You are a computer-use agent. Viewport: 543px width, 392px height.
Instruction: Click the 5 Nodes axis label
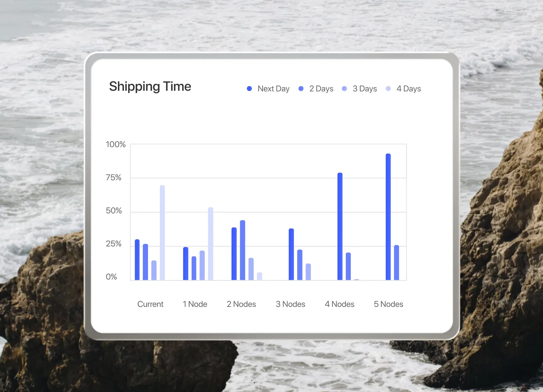389,304
